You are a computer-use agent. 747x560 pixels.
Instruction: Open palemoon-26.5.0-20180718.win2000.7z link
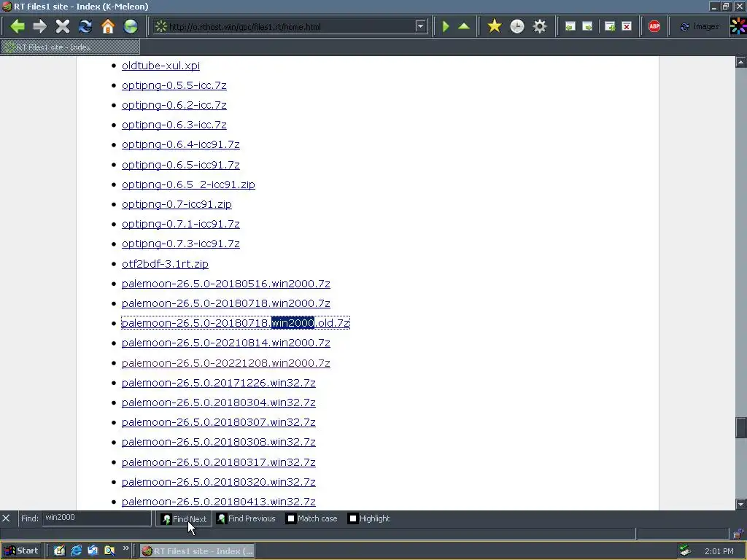click(226, 303)
